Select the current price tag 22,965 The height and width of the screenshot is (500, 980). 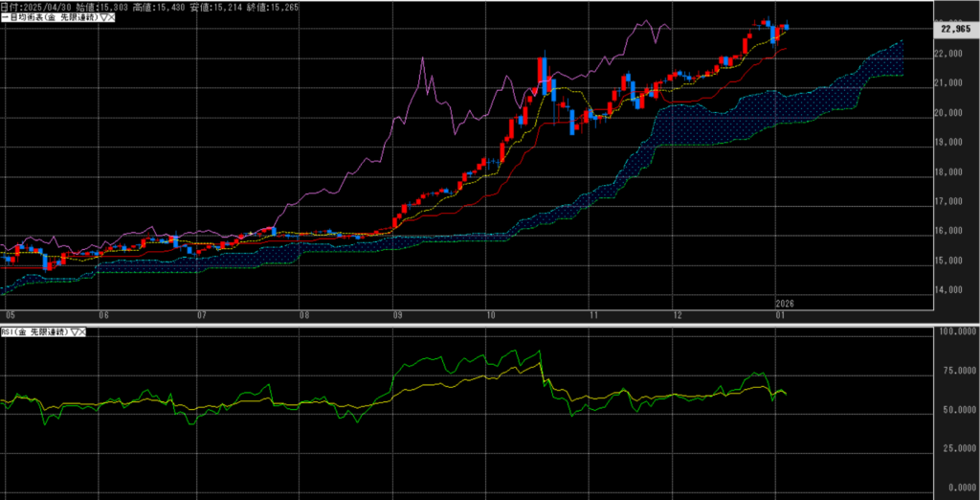(x=957, y=30)
